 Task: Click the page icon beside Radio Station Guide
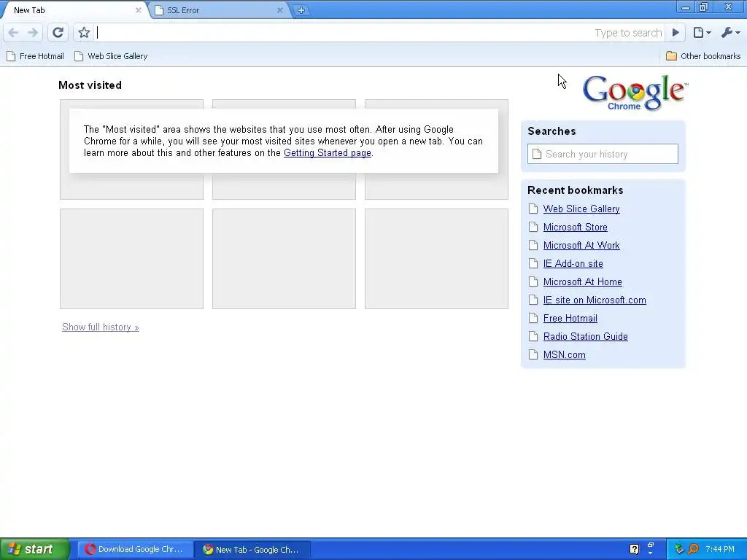533,337
